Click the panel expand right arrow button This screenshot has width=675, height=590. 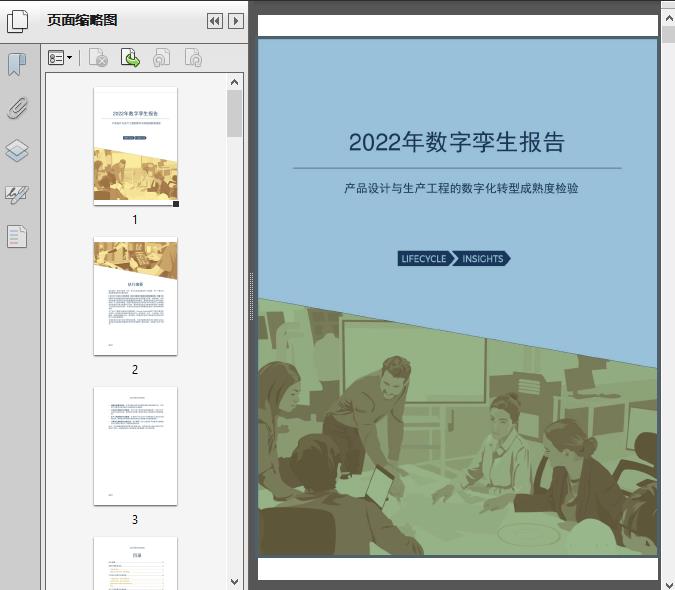(235, 21)
